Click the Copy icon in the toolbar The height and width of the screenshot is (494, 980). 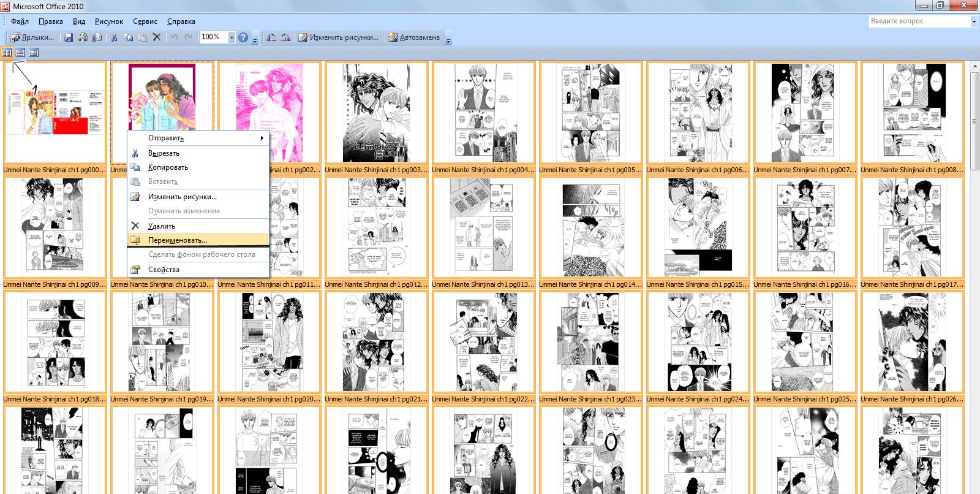coord(128,37)
